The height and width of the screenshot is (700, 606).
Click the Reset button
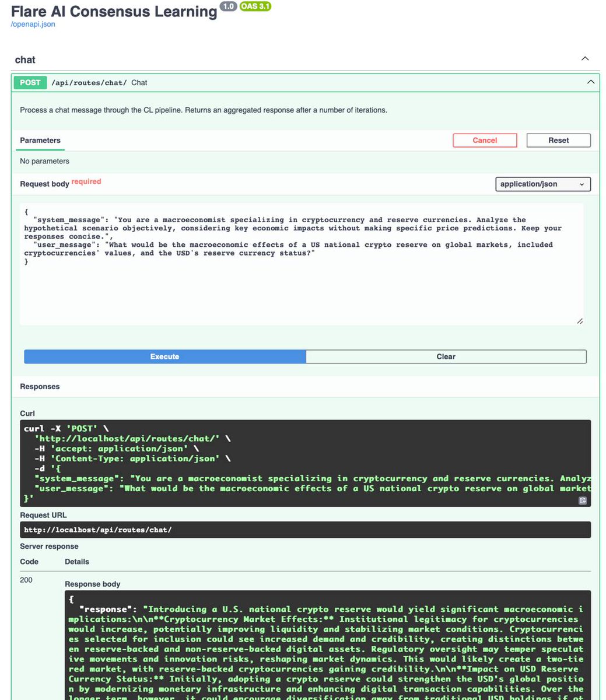558,140
